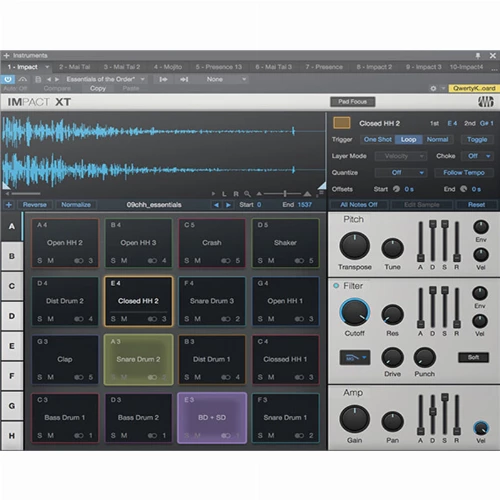
Task: Switch to the 7 - Presence tab
Action: [324, 67]
